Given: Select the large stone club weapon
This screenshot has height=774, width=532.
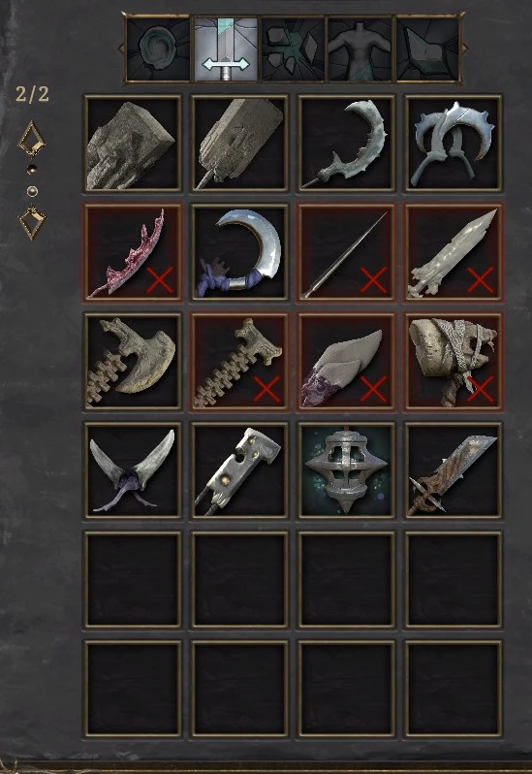Looking at the screenshot, I should tap(133, 144).
